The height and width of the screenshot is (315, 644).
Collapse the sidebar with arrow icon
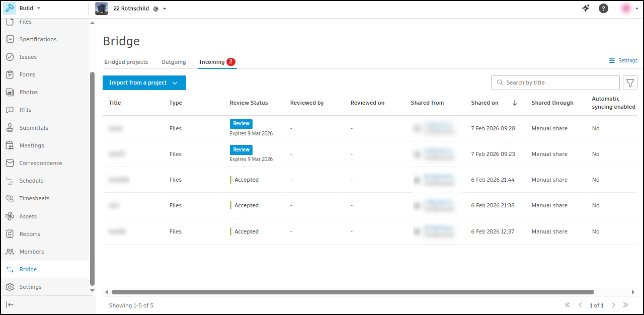pyautogui.click(x=10, y=304)
